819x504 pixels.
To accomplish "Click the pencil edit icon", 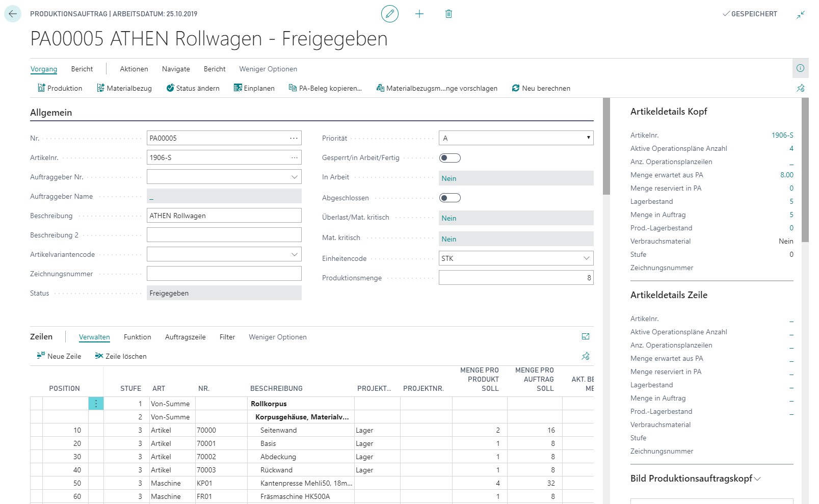I will click(390, 14).
